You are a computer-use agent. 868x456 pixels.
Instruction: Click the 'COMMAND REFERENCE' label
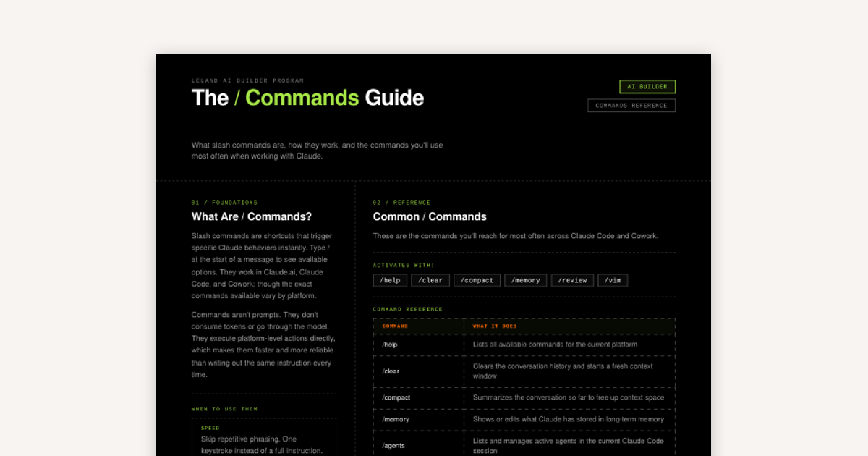pos(408,309)
